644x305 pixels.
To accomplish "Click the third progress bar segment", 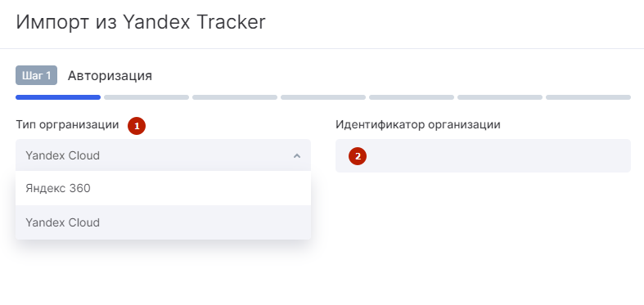I will pos(235,97).
